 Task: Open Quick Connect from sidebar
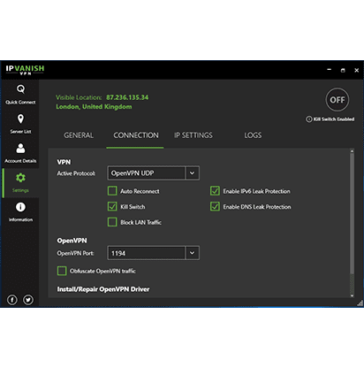pos(20,94)
